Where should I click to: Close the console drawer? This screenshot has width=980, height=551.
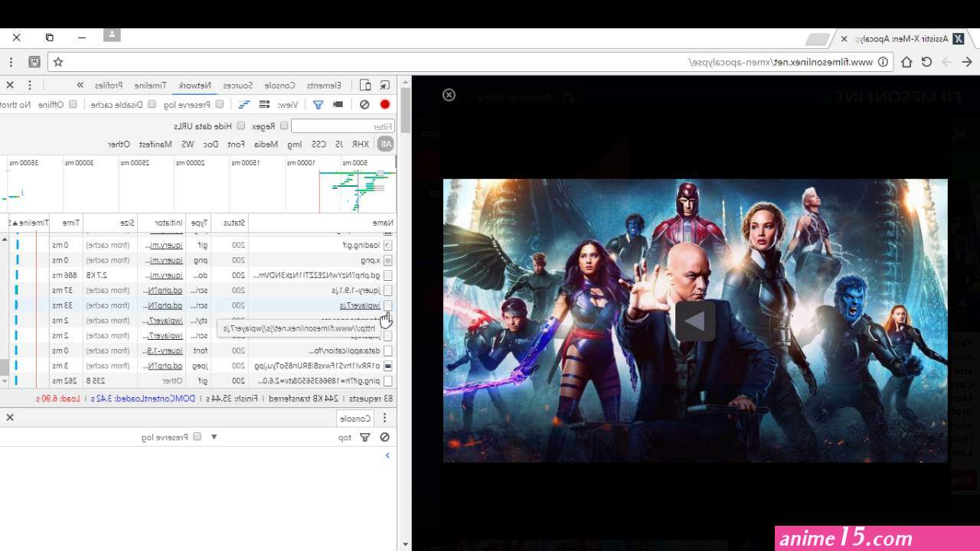point(10,417)
